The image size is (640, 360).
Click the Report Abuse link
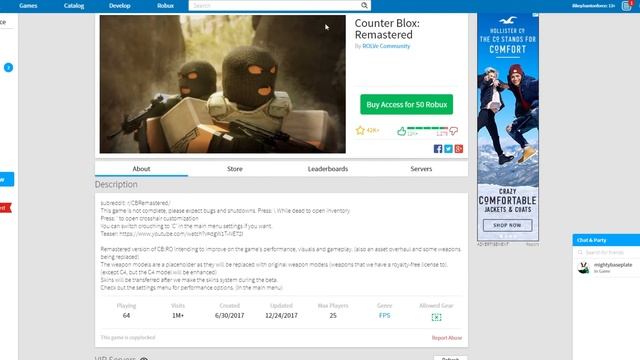[x=447, y=338]
